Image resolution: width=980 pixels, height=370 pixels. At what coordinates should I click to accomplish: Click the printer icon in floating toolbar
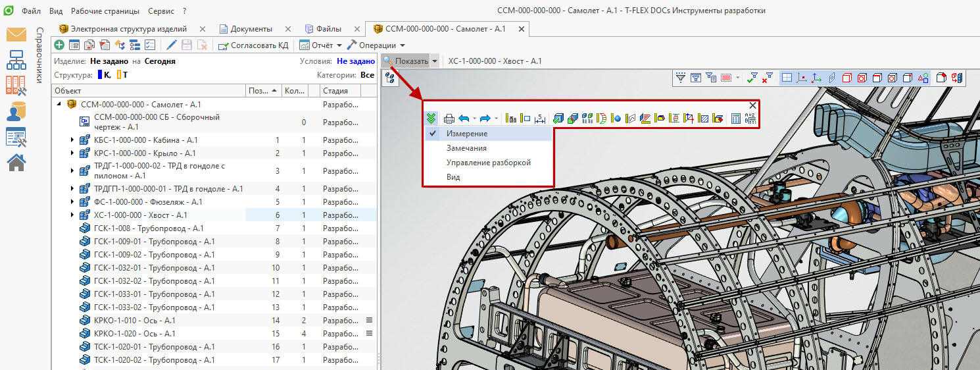point(449,119)
